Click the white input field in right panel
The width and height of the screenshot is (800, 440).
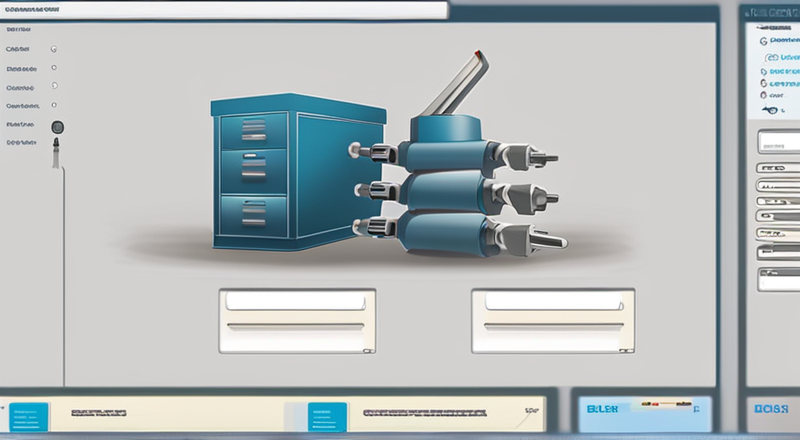pos(778,141)
